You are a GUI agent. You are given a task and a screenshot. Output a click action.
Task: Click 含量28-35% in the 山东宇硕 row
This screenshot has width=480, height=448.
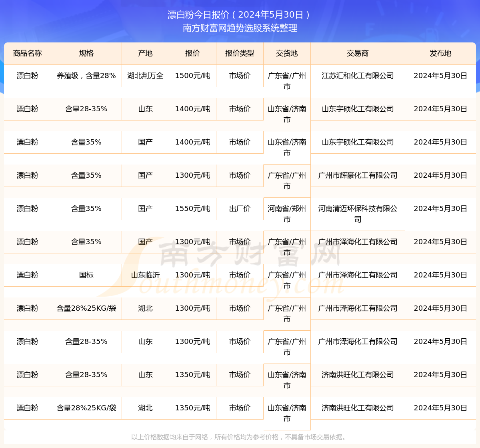click(86, 109)
